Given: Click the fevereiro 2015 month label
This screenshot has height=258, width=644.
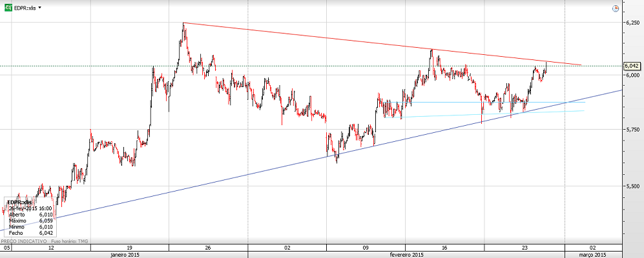Looking at the screenshot, I should [x=406, y=255].
